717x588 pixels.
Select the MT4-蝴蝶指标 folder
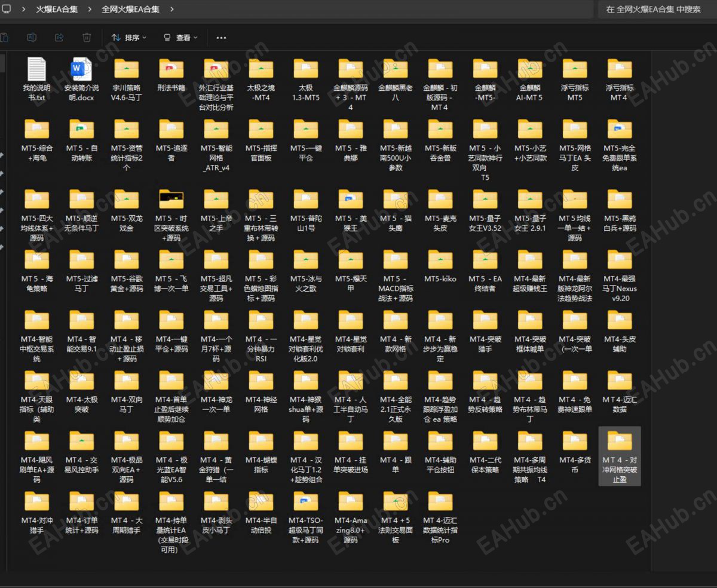(261, 452)
